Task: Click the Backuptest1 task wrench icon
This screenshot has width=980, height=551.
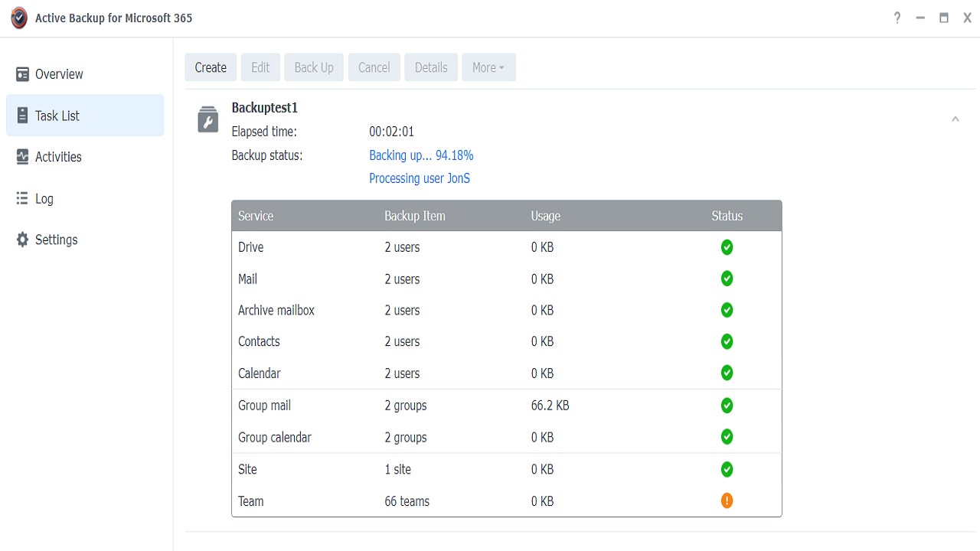Action: coord(208,120)
